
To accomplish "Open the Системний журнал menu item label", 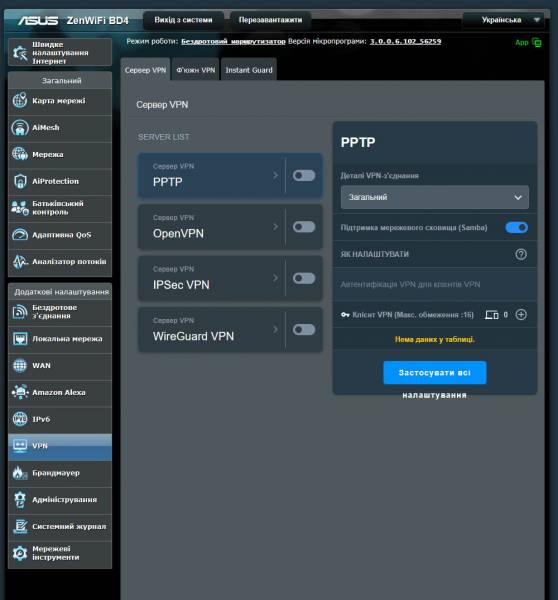I will [69, 527].
